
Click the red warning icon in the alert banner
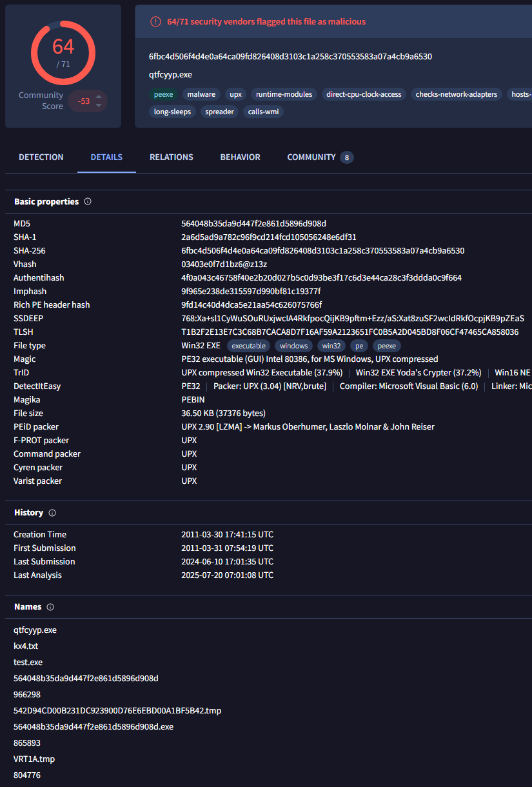tap(155, 22)
